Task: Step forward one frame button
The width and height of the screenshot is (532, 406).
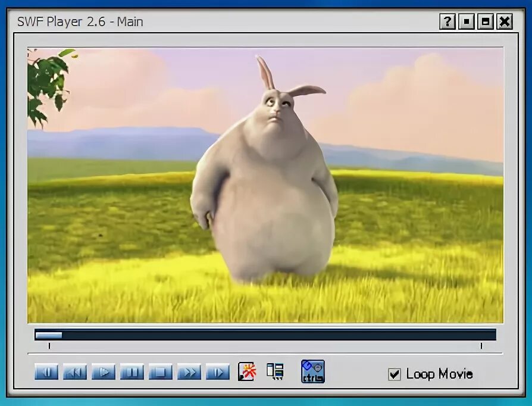Action: [218, 372]
